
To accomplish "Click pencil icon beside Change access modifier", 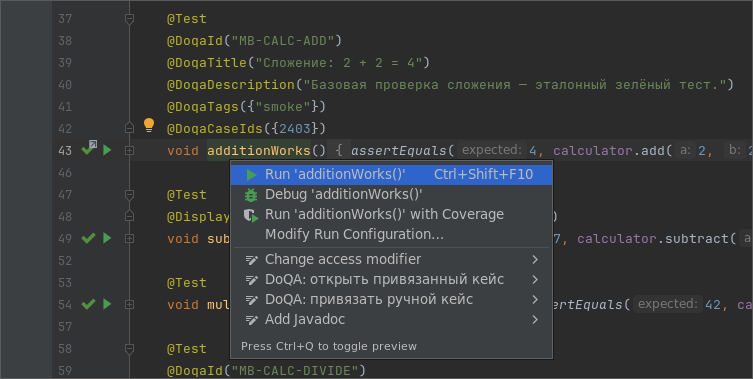I will (252, 260).
